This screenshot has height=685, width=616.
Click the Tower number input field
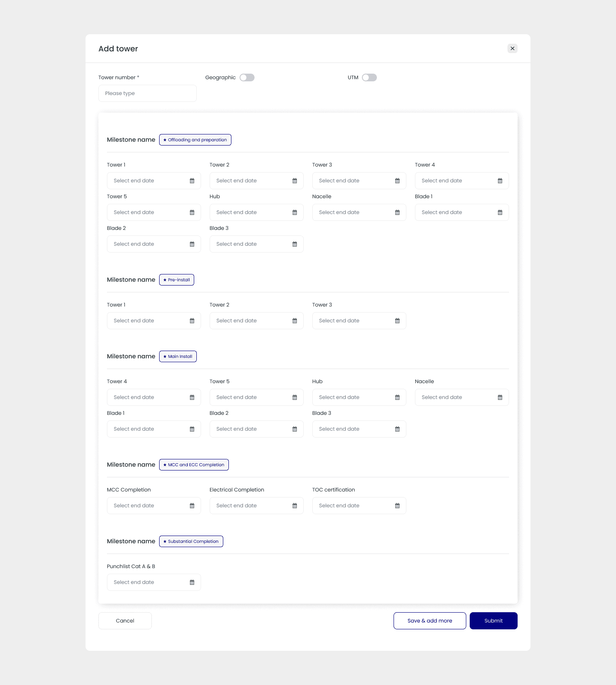(148, 93)
